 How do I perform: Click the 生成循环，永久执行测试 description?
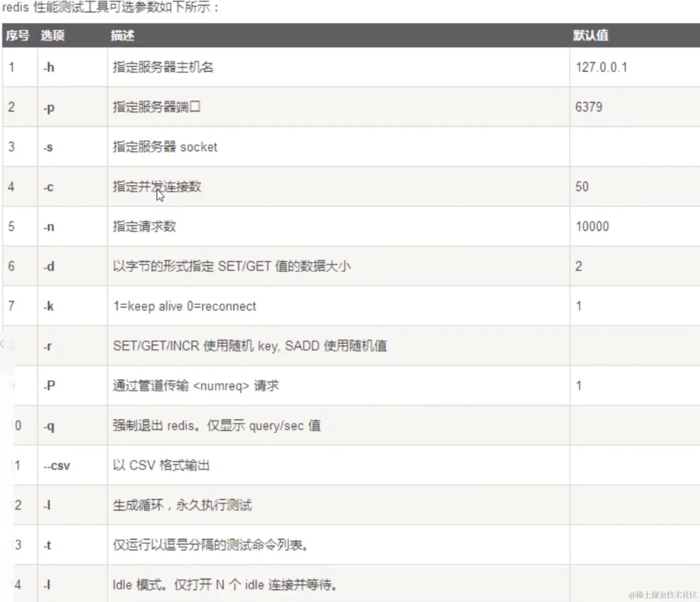click(x=182, y=505)
